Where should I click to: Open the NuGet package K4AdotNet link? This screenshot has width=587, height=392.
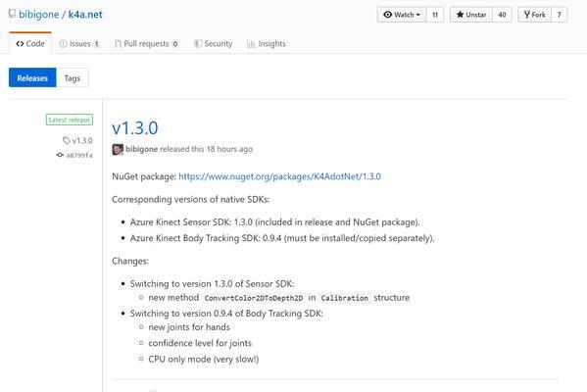[279, 176]
